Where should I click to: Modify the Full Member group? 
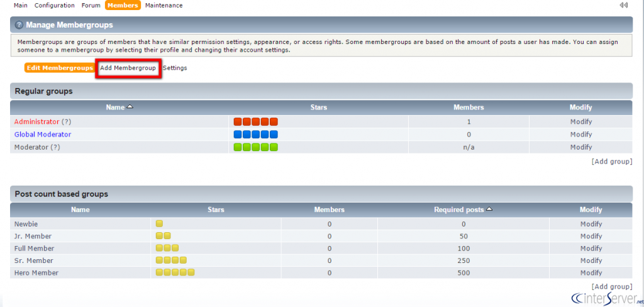tap(591, 248)
